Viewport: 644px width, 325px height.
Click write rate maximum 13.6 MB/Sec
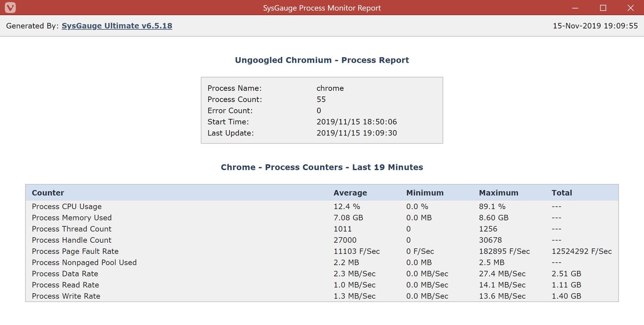pos(502,296)
